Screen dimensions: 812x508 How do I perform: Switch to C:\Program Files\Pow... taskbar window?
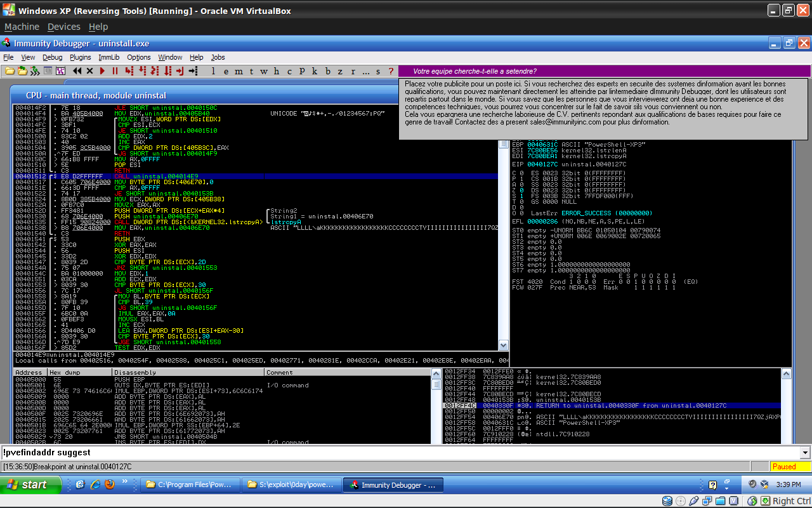coord(190,485)
